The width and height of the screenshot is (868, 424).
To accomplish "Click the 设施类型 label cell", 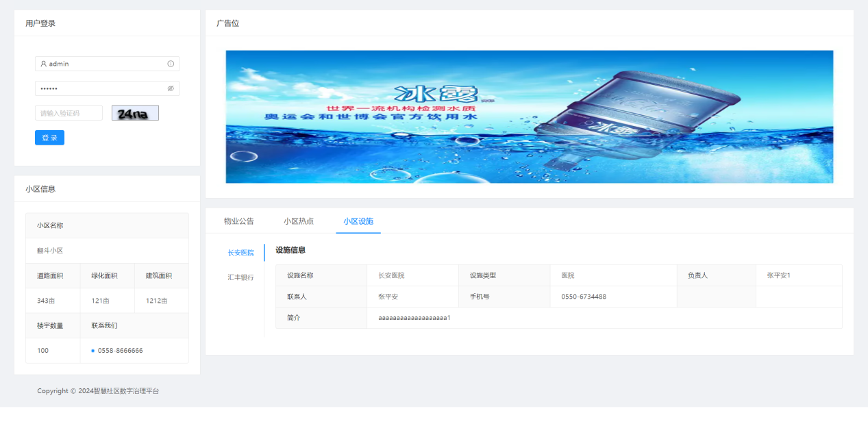I will click(x=504, y=275).
